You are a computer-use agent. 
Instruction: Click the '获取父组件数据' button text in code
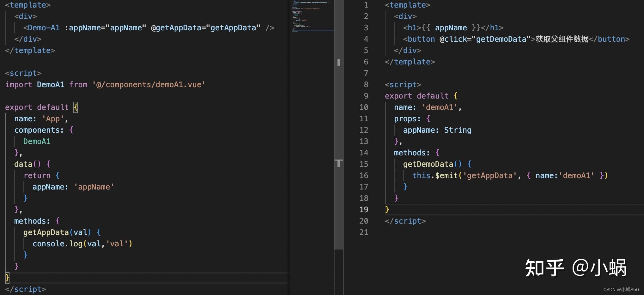[562, 39]
